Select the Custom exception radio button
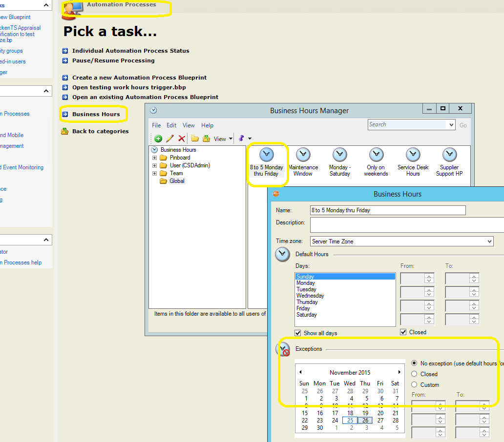The width and height of the screenshot is (504, 442). click(414, 385)
